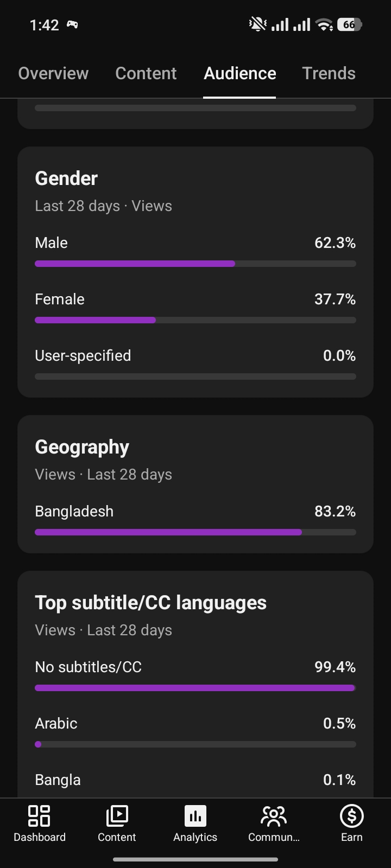The image size is (391, 868).
Task: Open the Trends tab
Action: click(x=329, y=73)
